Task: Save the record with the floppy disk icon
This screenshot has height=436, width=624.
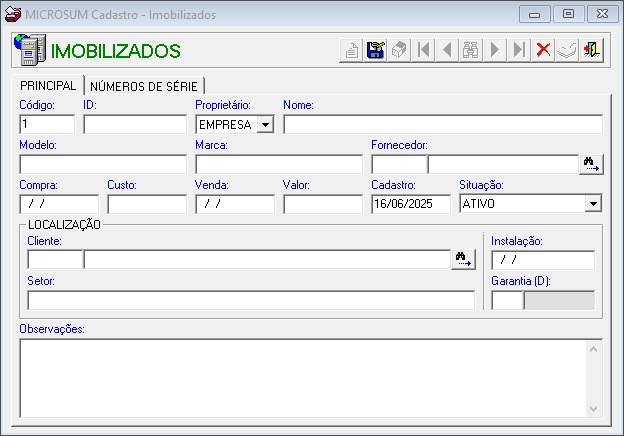Action: (375, 51)
